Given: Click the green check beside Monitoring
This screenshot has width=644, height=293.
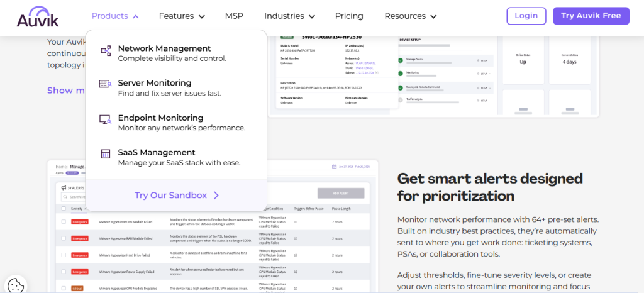Looking at the screenshot, I should pos(401,74).
